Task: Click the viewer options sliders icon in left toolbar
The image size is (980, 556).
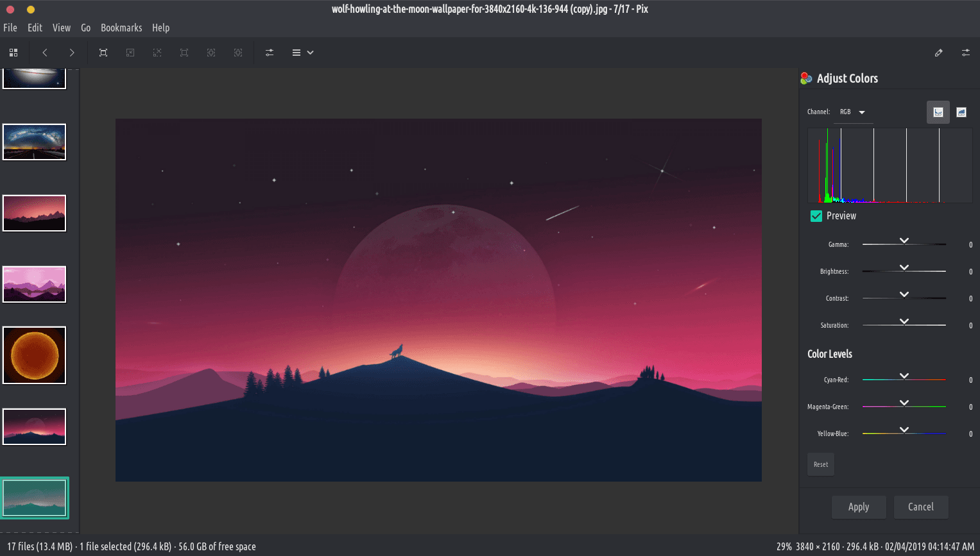Action: [270, 53]
